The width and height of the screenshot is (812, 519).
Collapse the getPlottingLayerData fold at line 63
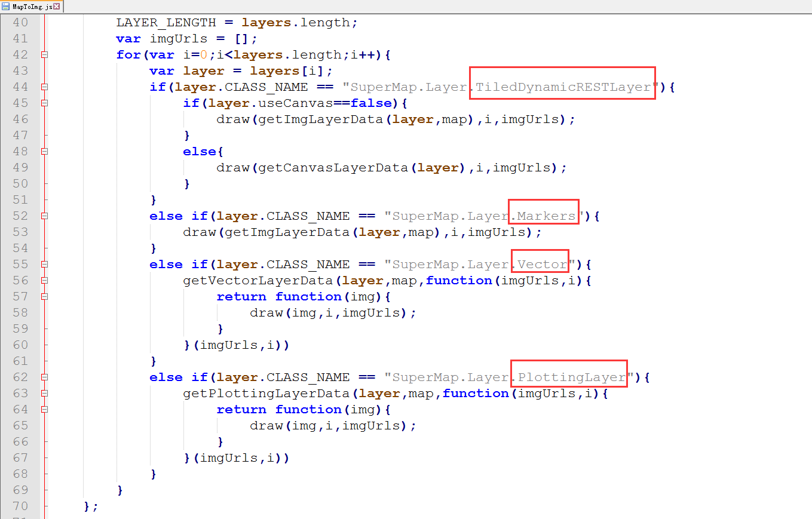click(44, 394)
